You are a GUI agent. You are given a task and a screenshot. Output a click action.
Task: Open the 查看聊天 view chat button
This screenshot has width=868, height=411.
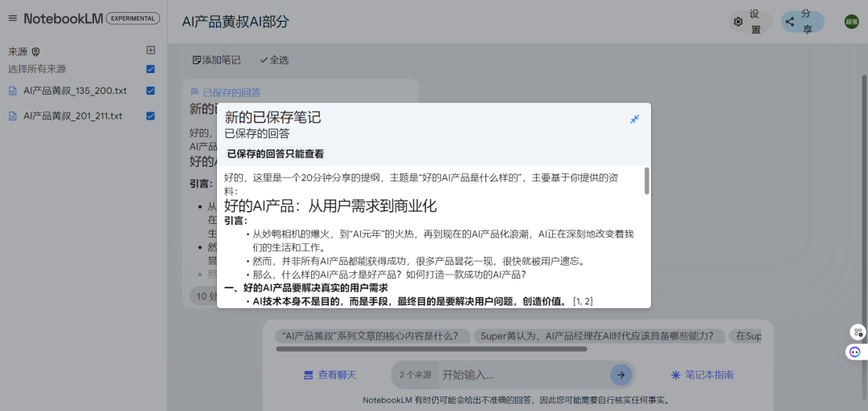pos(330,375)
